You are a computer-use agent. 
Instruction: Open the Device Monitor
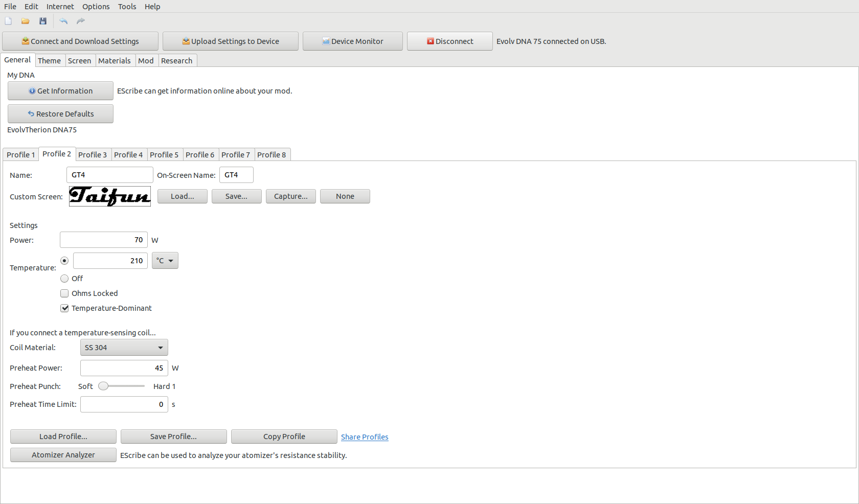click(x=352, y=41)
